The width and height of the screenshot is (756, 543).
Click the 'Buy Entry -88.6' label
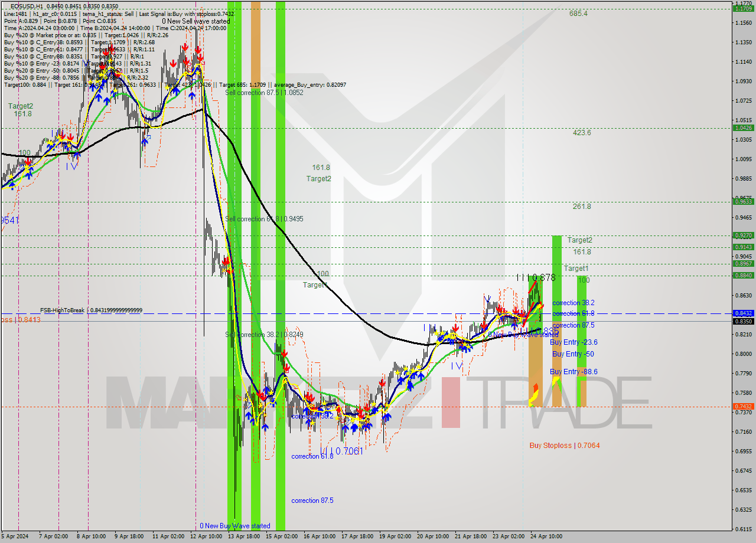tap(573, 372)
